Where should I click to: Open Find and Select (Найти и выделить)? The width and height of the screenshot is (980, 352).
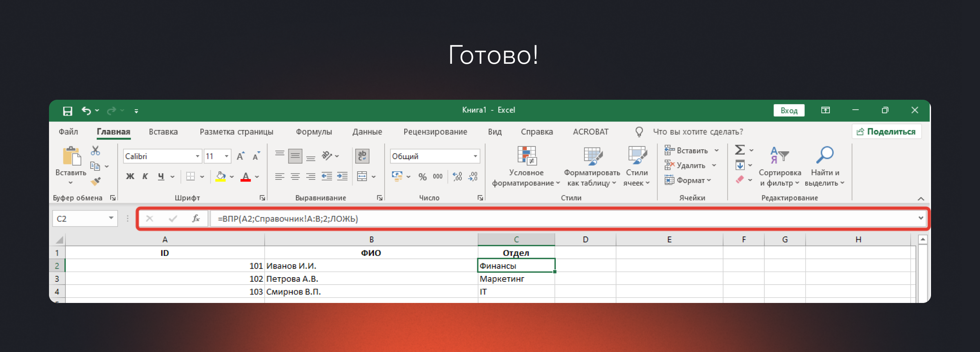pyautogui.click(x=825, y=166)
